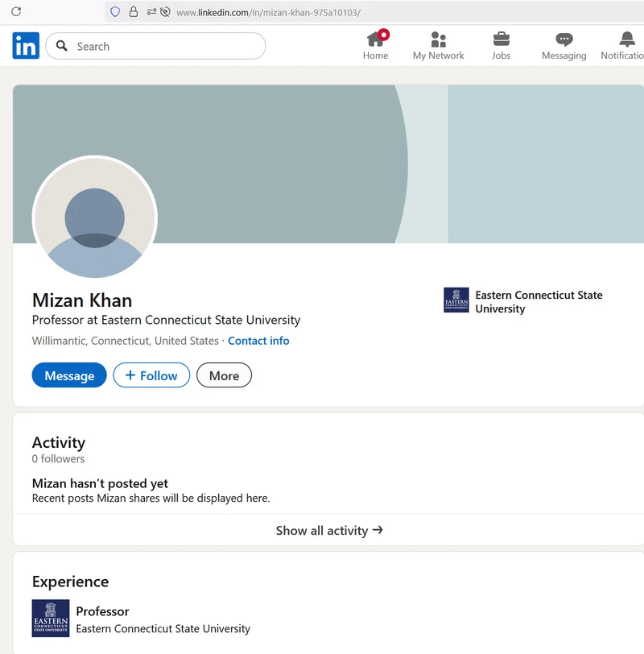Open site permissions icon in the address bar
The height and width of the screenshot is (654, 644).
[151, 11]
